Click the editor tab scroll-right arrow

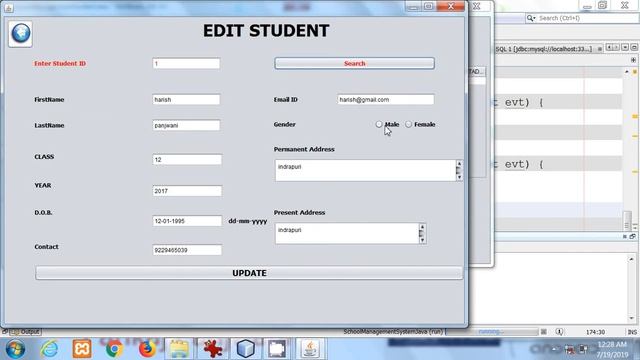616,48
